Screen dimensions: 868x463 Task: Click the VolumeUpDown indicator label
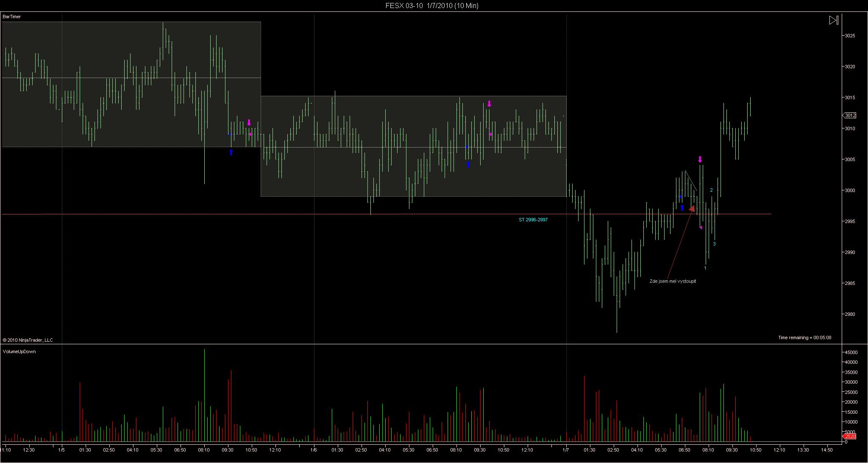click(x=19, y=351)
